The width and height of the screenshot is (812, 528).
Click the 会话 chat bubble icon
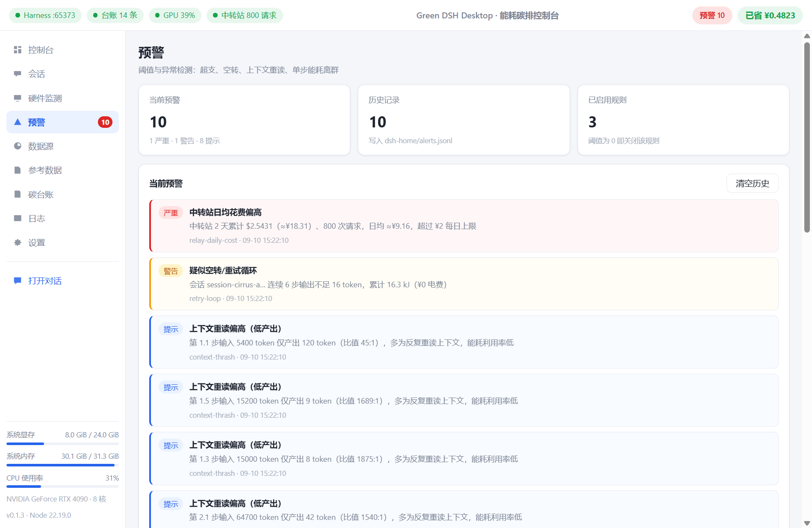(18, 74)
